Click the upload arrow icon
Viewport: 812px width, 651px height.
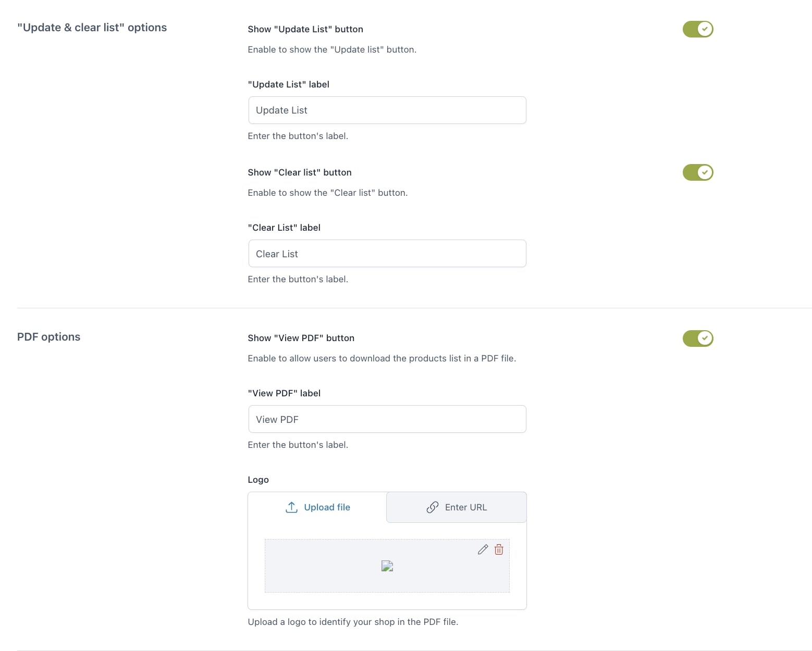coord(291,507)
